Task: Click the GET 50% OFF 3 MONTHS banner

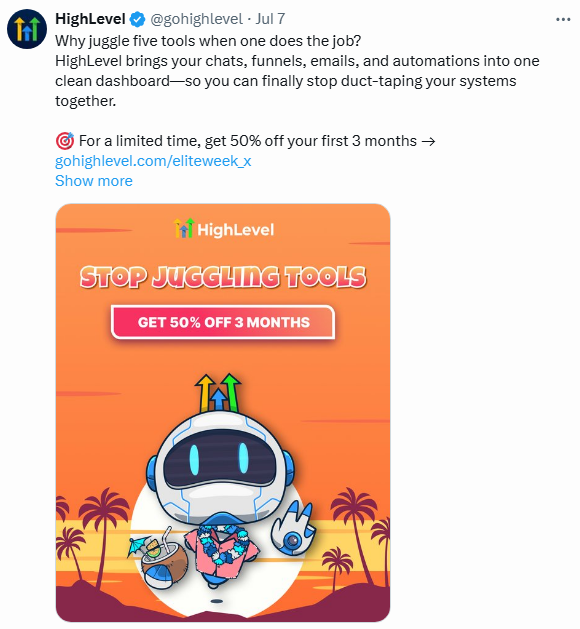Action: (x=223, y=322)
